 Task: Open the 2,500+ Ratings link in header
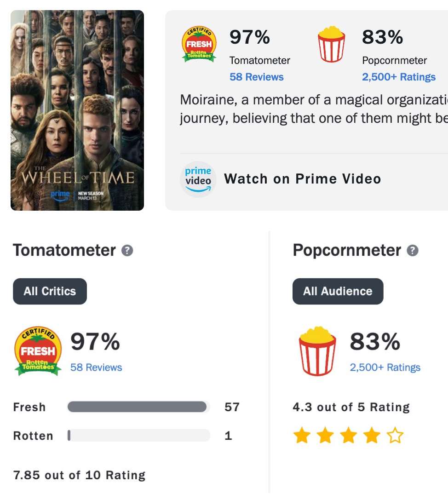398,77
